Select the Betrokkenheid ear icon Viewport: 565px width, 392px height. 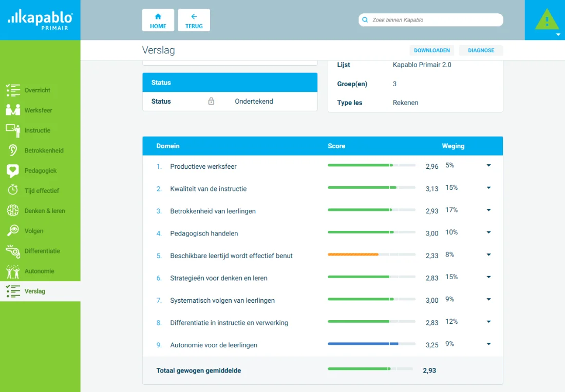[13, 150]
